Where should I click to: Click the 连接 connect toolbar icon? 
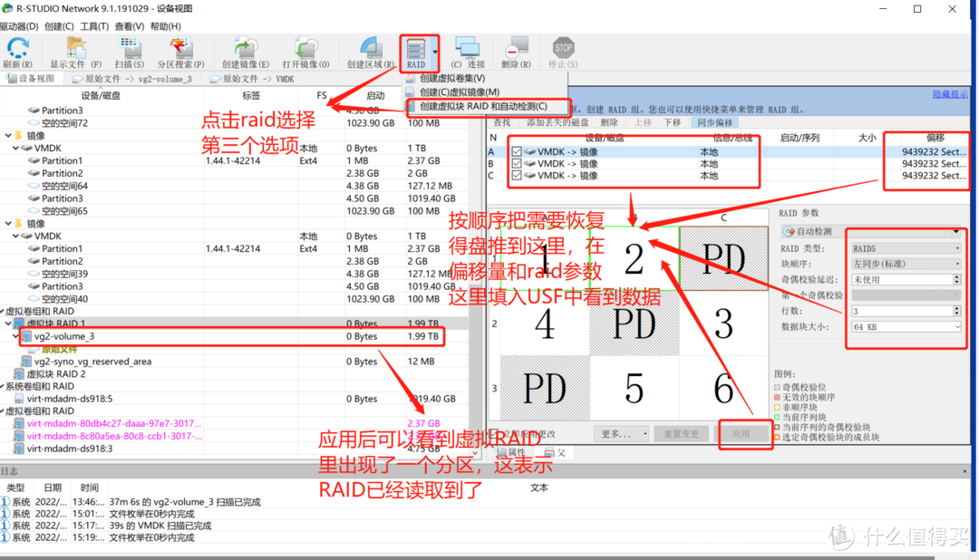pyautogui.click(x=467, y=48)
